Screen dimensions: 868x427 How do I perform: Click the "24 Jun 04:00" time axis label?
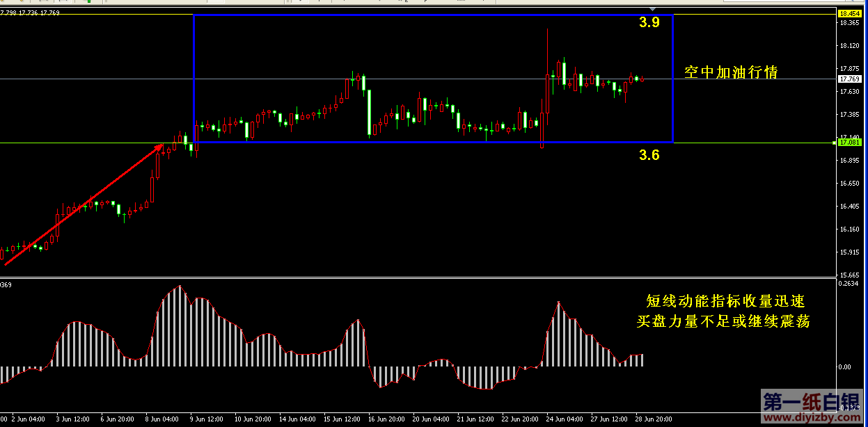565,419
